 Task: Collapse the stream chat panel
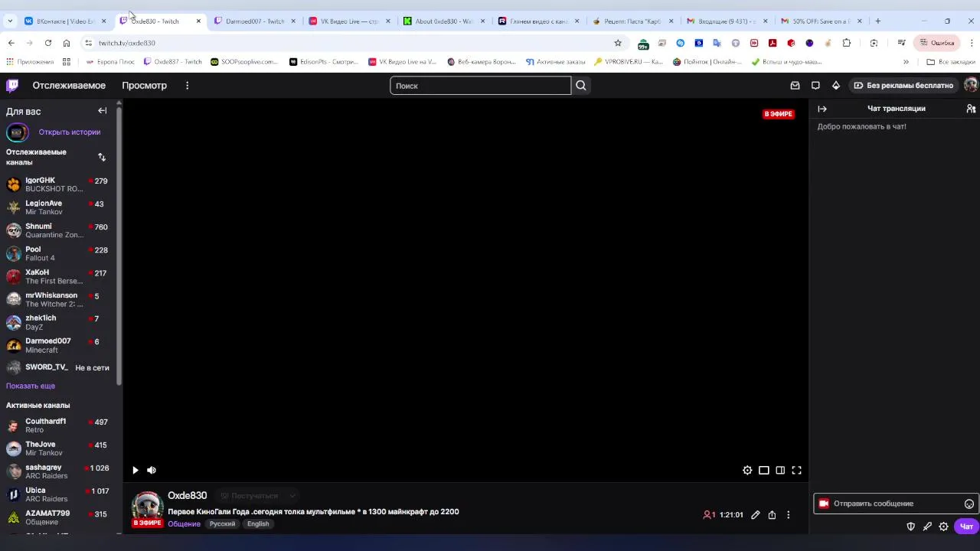pos(822,109)
